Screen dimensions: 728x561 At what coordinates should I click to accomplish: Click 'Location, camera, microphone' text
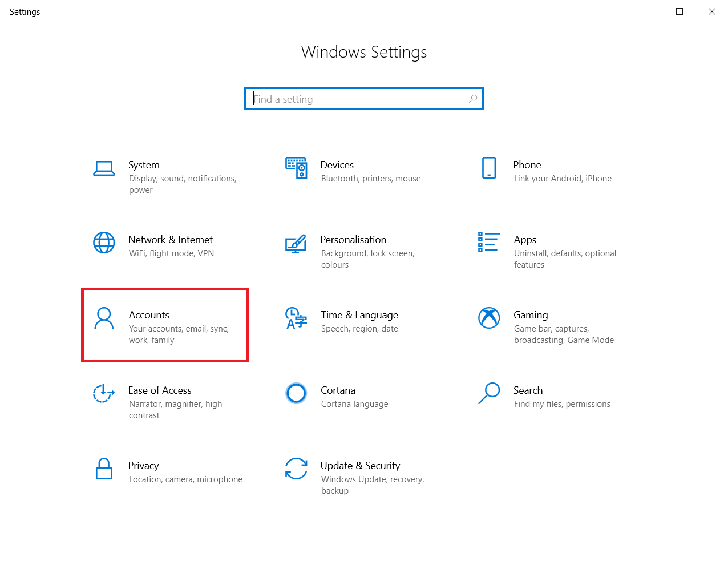185,479
